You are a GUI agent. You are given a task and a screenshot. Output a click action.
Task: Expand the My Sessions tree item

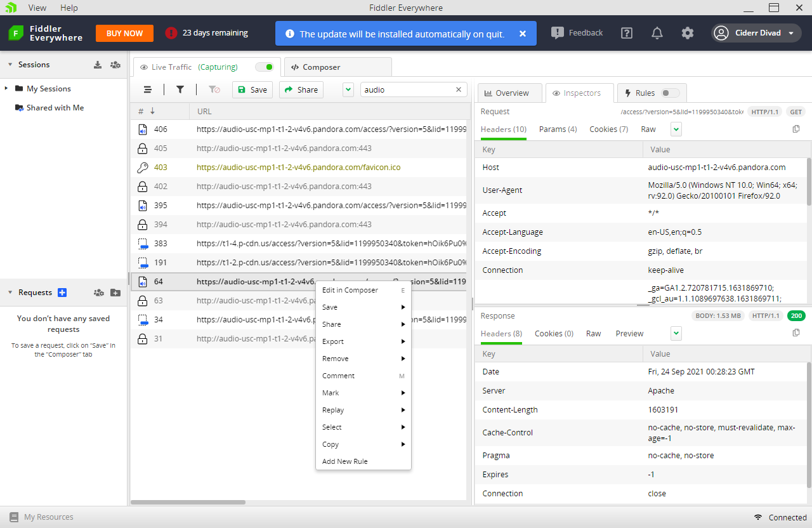[6, 89]
